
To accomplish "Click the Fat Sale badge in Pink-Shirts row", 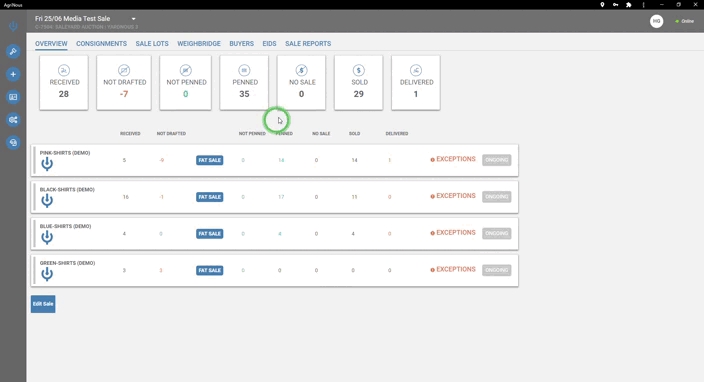I will coord(210,160).
